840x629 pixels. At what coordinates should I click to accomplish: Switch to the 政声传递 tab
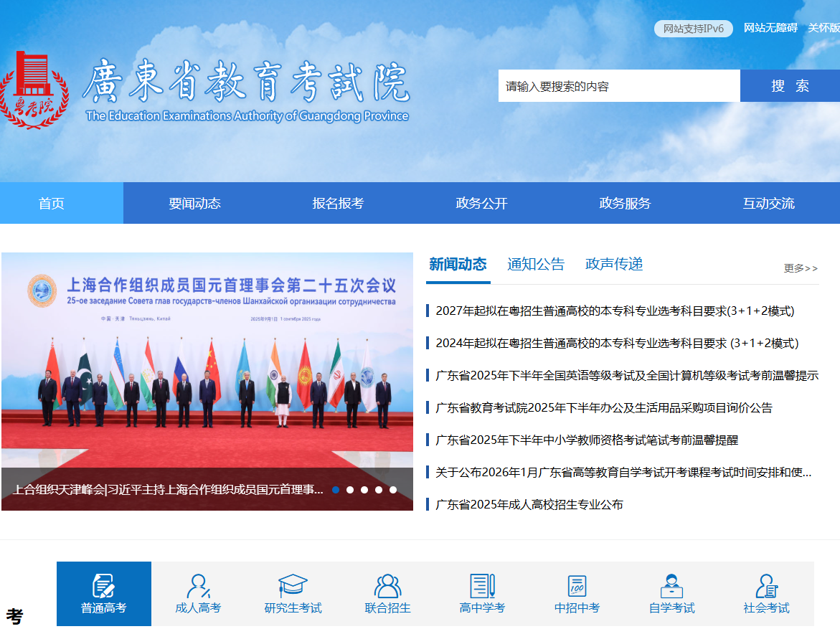coord(614,264)
